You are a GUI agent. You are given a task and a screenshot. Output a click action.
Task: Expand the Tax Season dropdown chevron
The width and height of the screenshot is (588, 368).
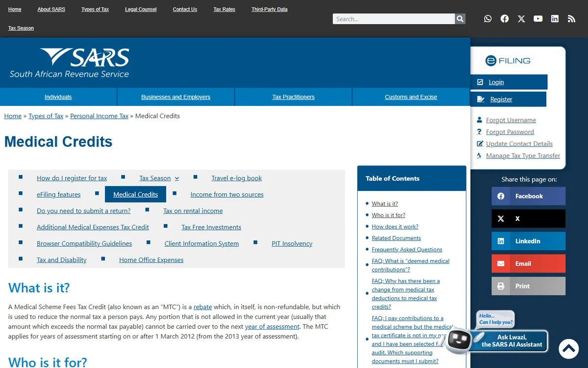177,179
